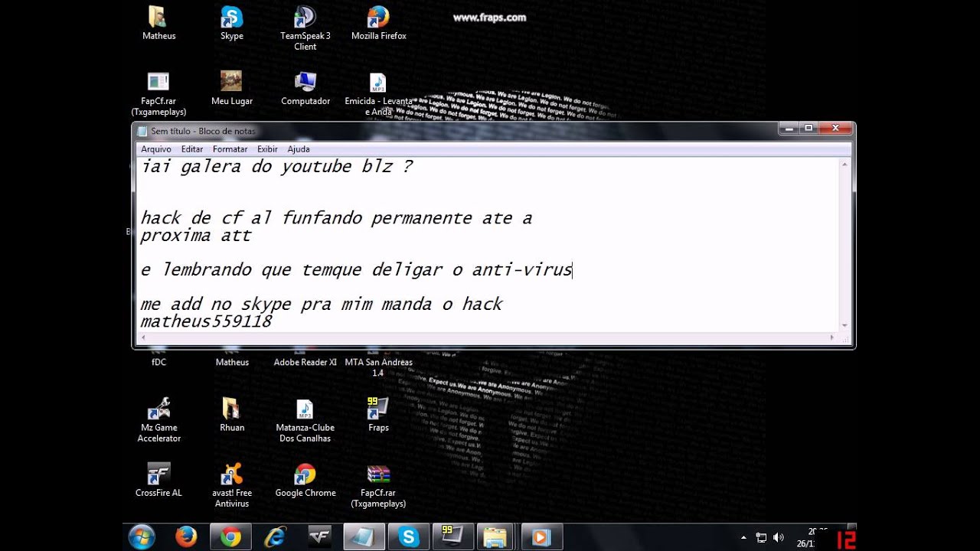980x551 pixels.
Task: Launch Internet Explorer from taskbar
Action: [x=275, y=536]
